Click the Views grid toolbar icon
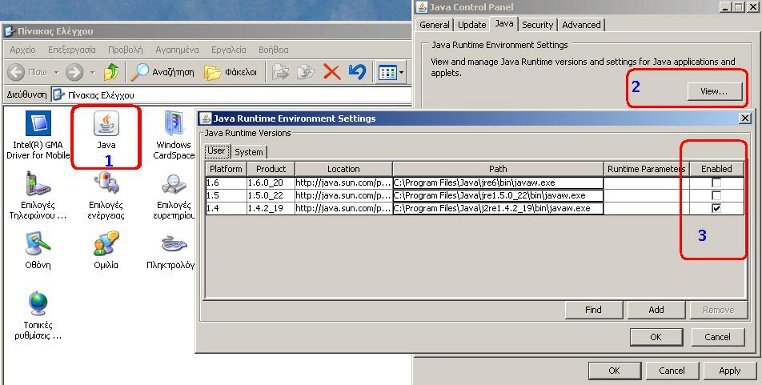The height and width of the screenshot is (385, 762). [x=387, y=73]
